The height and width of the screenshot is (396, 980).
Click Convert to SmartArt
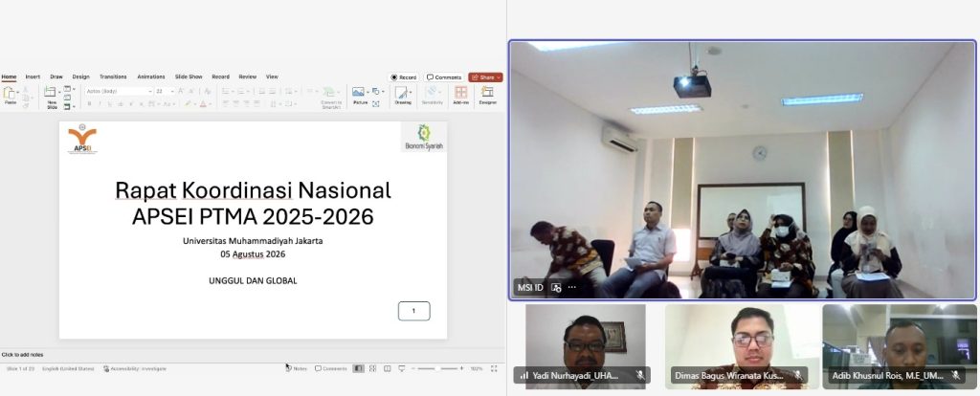point(331,97)
